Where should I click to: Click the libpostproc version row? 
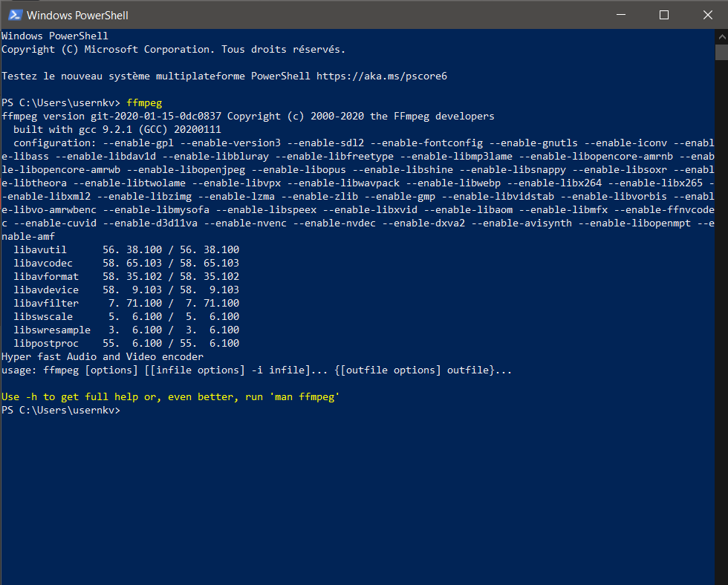click(126, 343)
